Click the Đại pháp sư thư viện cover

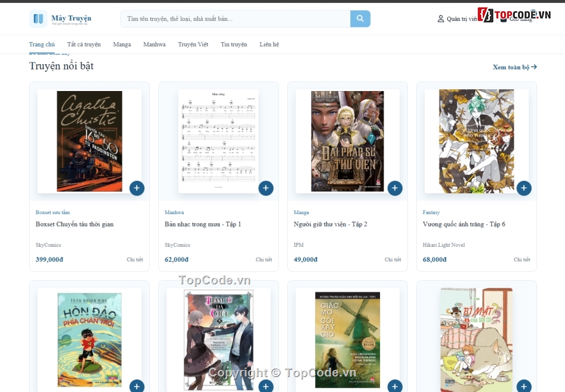(347, 141)
